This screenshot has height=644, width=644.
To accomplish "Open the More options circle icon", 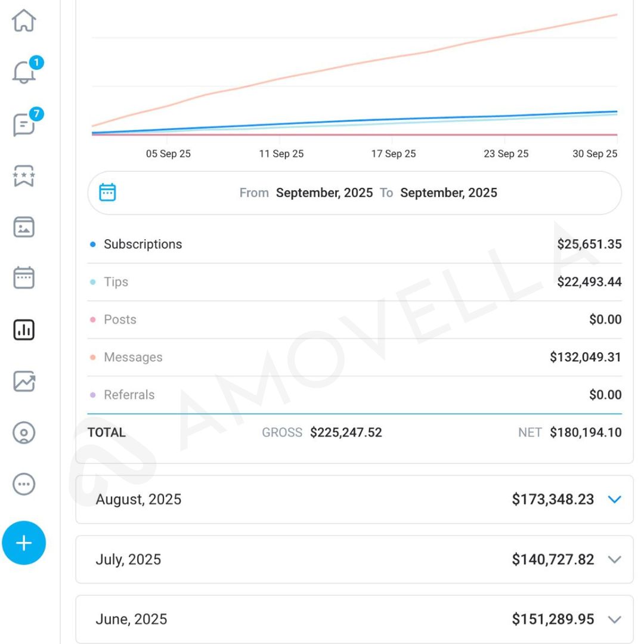I will pos(24,484).
